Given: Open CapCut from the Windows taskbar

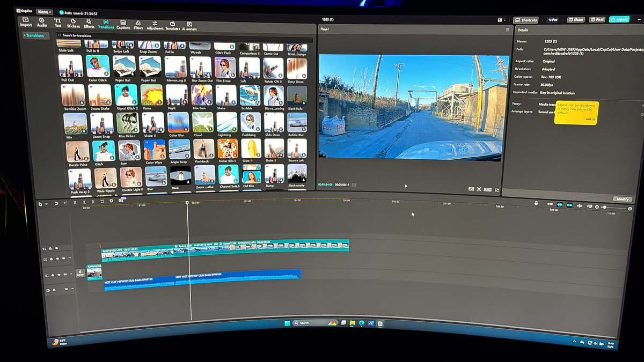Looking at the screenshot, I should pos(379,324).
